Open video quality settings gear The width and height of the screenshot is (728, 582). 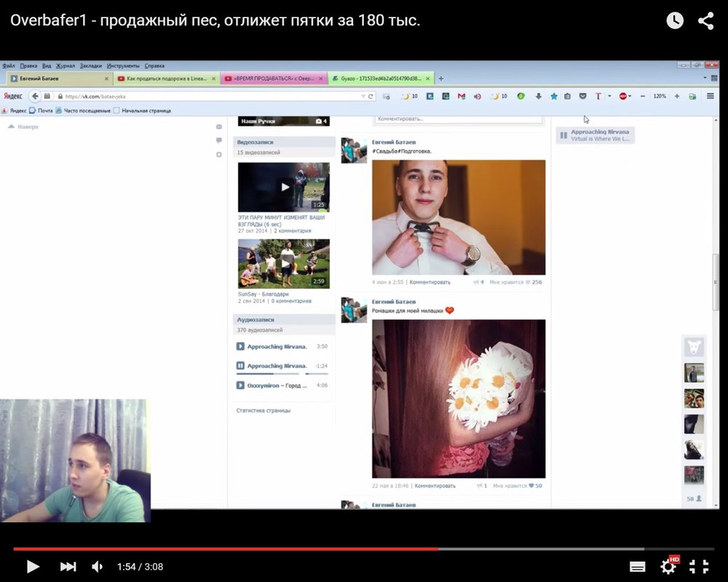click(x=668, y=567)
